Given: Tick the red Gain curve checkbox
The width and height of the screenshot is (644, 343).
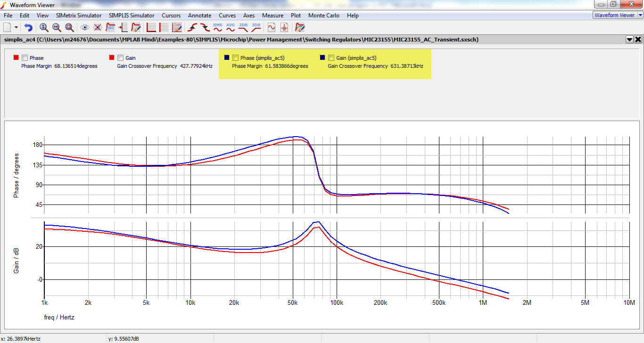Looking at the screenshot, I should pyautogui.click(x=120, y=58).
